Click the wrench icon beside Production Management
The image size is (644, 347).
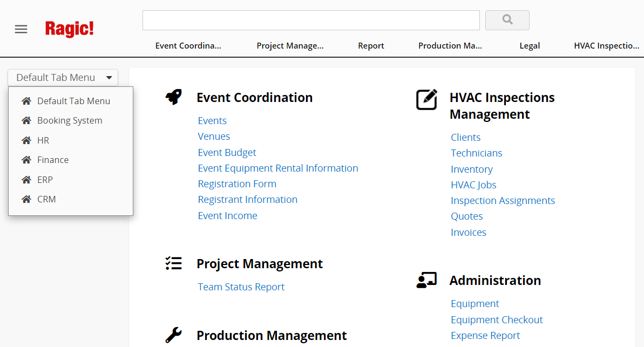[173, 335]
